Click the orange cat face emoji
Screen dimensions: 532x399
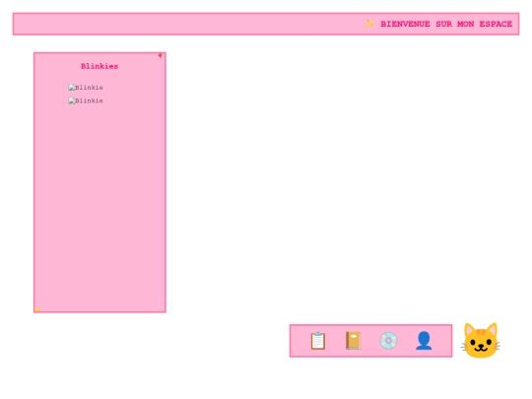(x=481, y=341)
